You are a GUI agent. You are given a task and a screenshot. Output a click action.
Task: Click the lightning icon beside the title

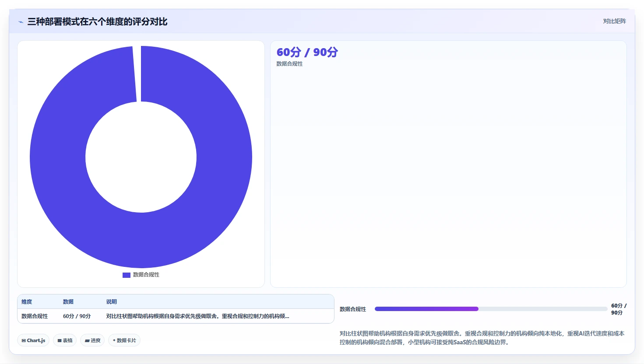[x=21, y=22]
